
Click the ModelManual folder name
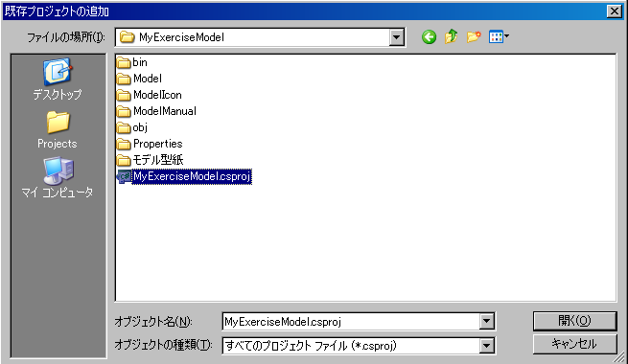[165, 111]
